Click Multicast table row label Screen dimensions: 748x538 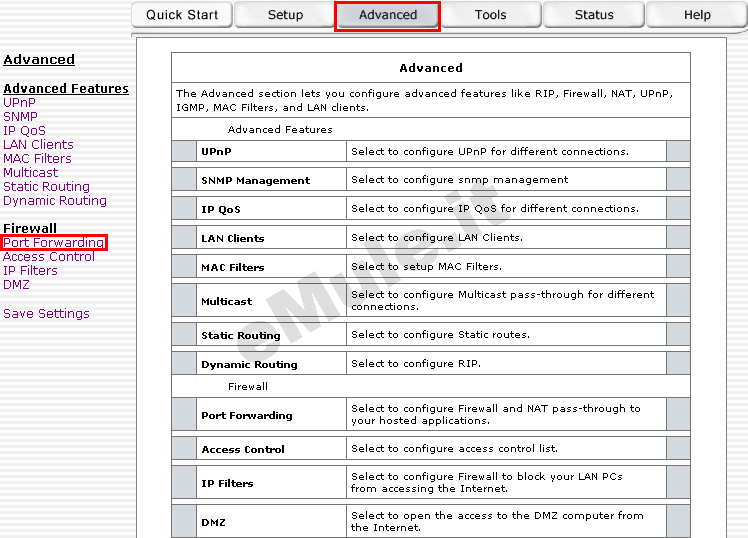[226, 301]
